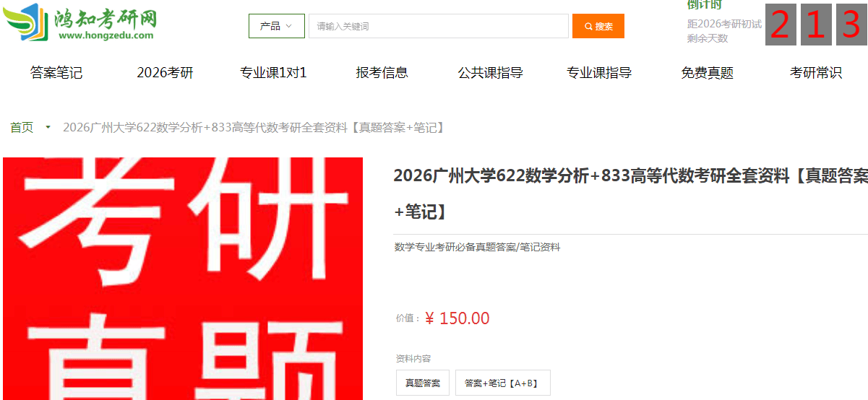The image size is (868, 400).
Task: Click the magnifier icon in search button
Action: 589,27
